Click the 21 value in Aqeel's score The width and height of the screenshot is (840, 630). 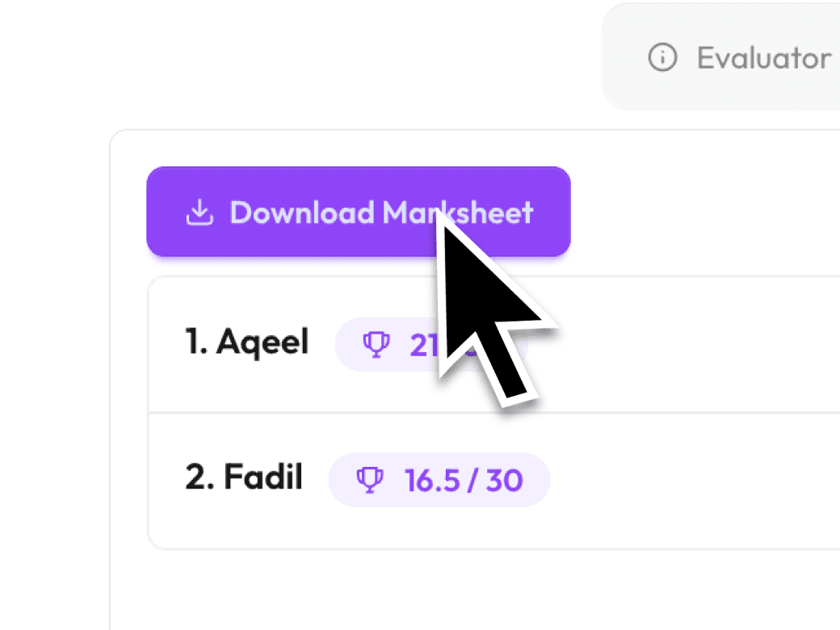click(424, 346)
